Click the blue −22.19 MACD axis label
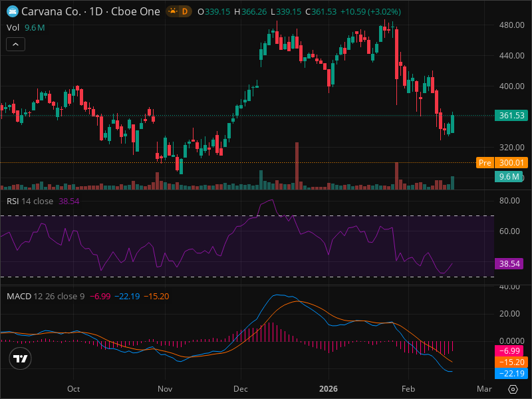 click(x=511, y=374)
